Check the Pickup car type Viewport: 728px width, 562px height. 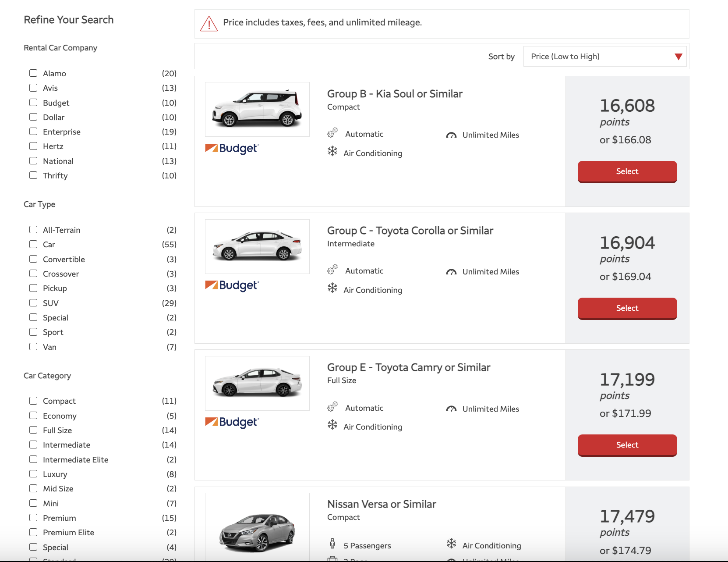click(33, 288)
